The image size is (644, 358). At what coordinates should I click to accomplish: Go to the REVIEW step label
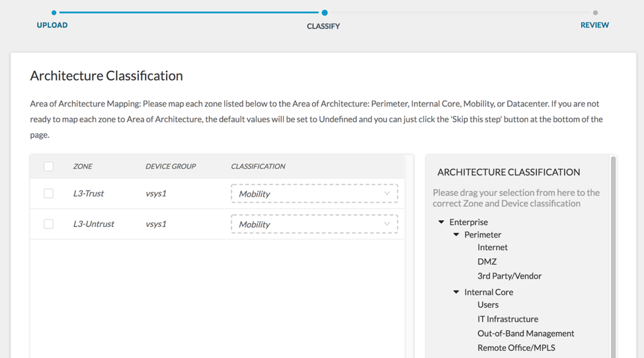point(594,25)
